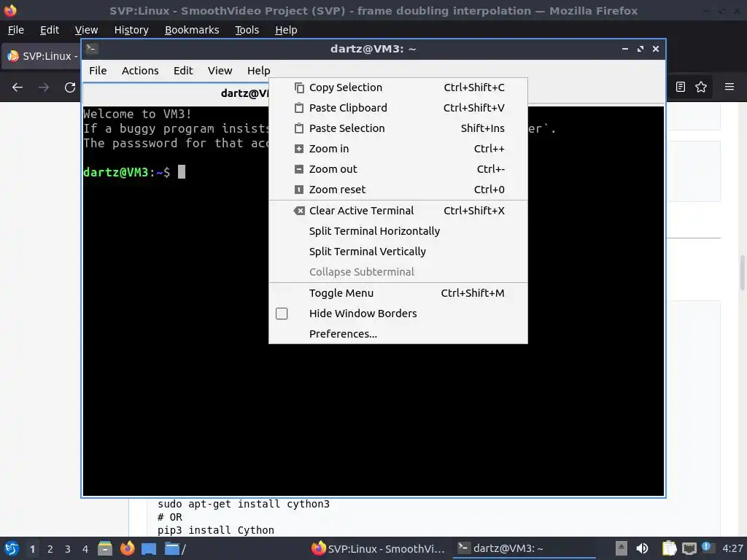Choose Toggle Menu entry
Viewport: 747px width, 560px height.
tap(398, 293)
